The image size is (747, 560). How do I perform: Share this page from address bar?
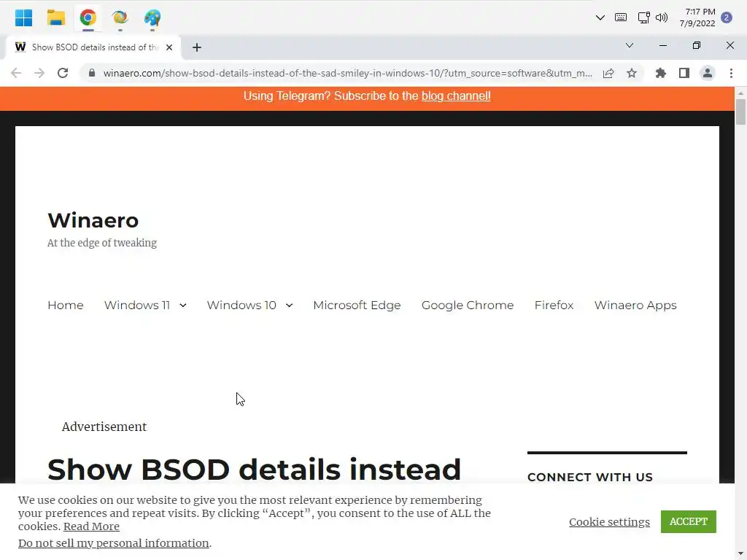point(608,74)
